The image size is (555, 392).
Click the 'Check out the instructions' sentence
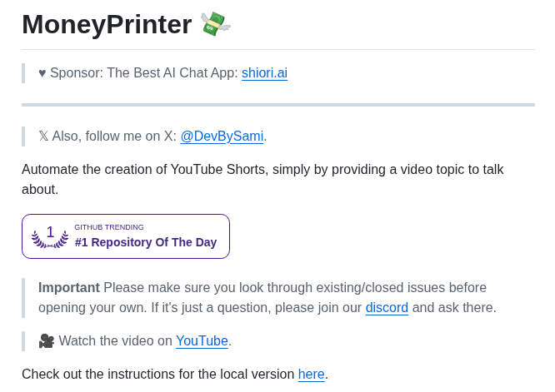click(157, 374)
